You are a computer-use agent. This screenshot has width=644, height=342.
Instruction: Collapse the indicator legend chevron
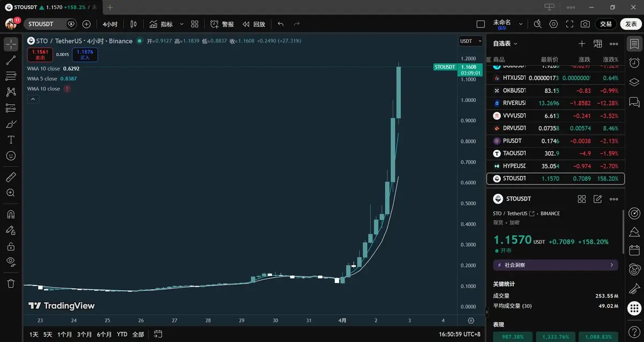(32, 99)
